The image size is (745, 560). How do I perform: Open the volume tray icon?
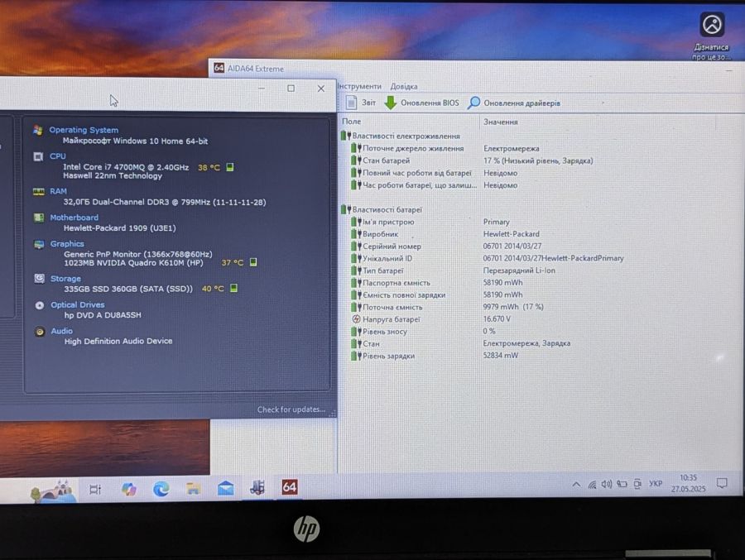(606, 485)
